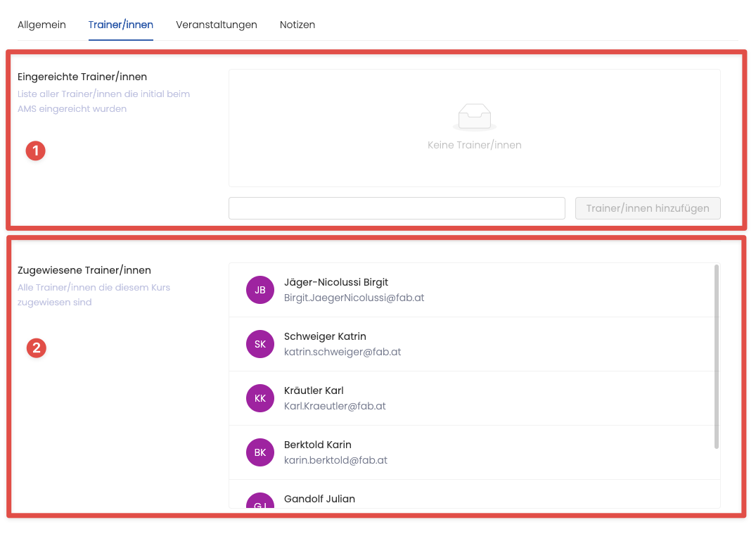Click the assigned trainers list scrollbar
756x534 pixels.
click(x=716, y=356)
